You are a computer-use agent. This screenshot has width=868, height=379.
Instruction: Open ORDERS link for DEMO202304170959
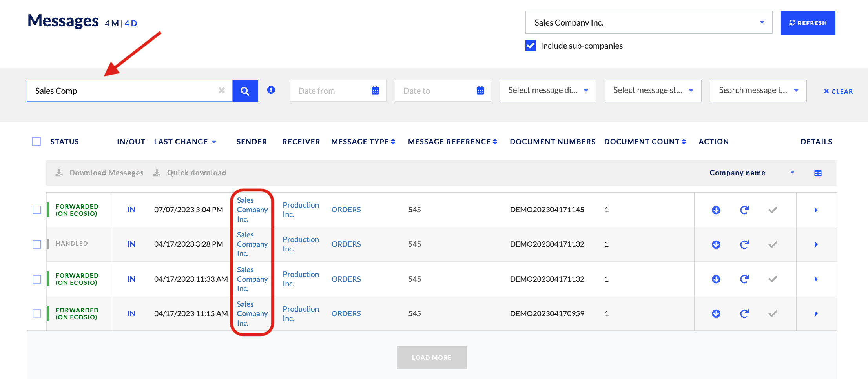tap(346, 313)
